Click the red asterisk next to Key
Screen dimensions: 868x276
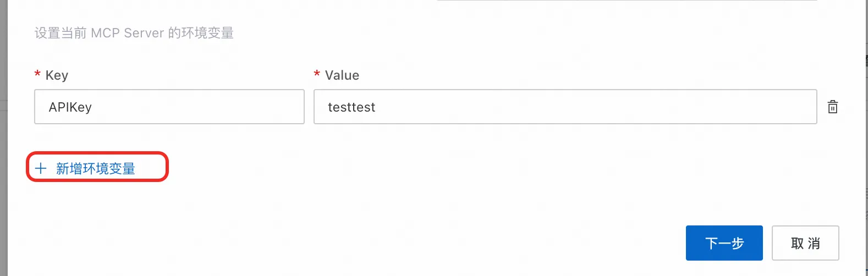(x=37, y=74)
